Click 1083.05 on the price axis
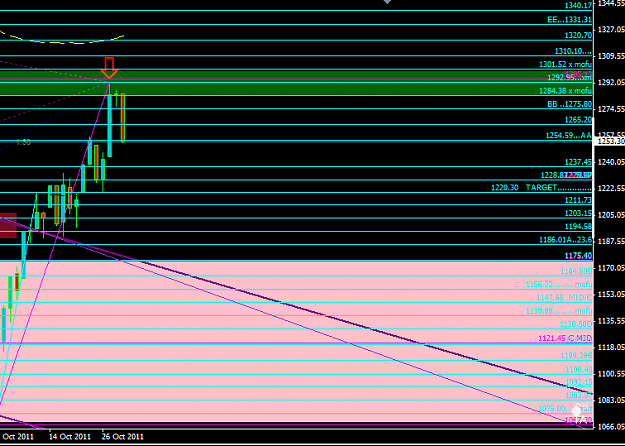 (611, 400)
